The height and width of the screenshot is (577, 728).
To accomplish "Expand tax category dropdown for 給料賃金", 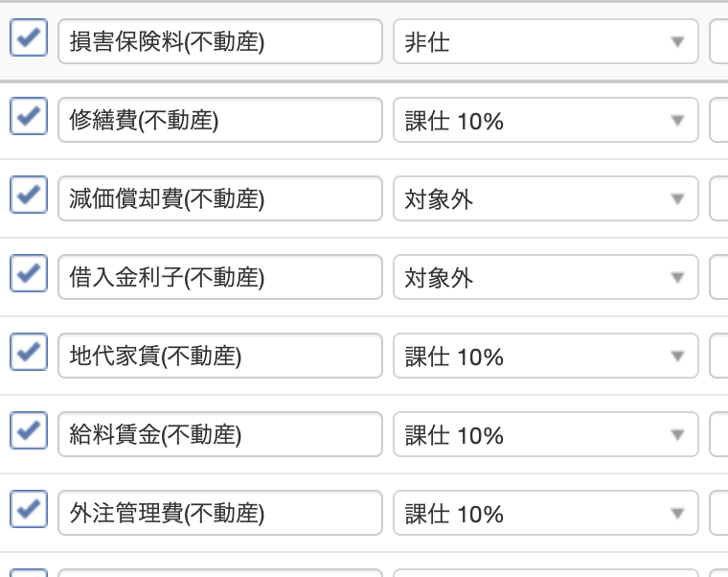I will coord(545,435).
